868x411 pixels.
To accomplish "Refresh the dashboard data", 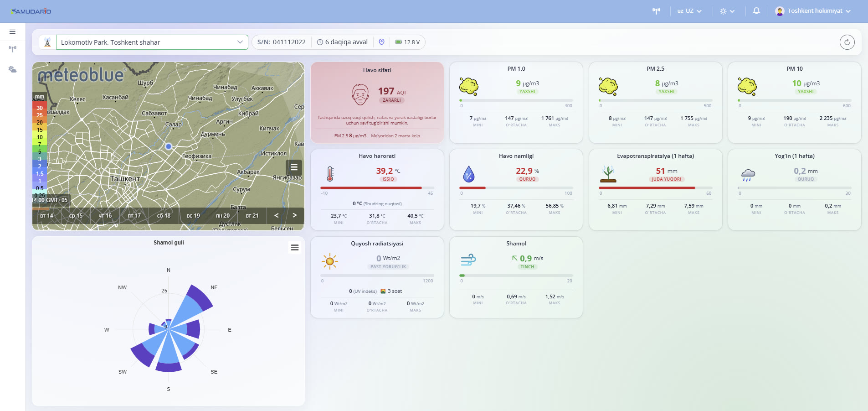I will click(x=847, y=42).
